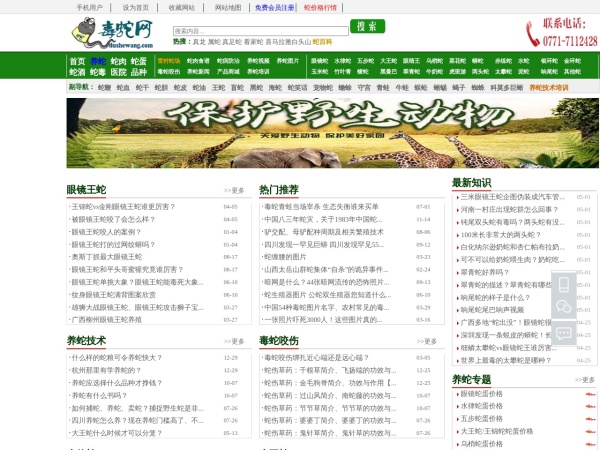The width and height of the screenshot is (600, 450).
Task: Click the mobile phone icon in the floating sidebar
Action: pyautogui.click(x=564, y=284)
